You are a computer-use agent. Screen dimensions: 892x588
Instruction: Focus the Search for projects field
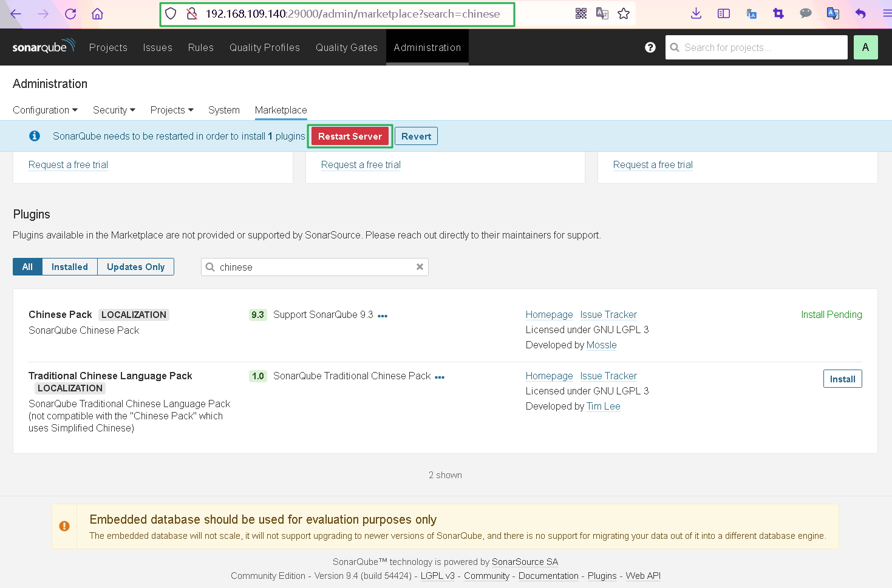pyautogui.click(x=757, y=47)
